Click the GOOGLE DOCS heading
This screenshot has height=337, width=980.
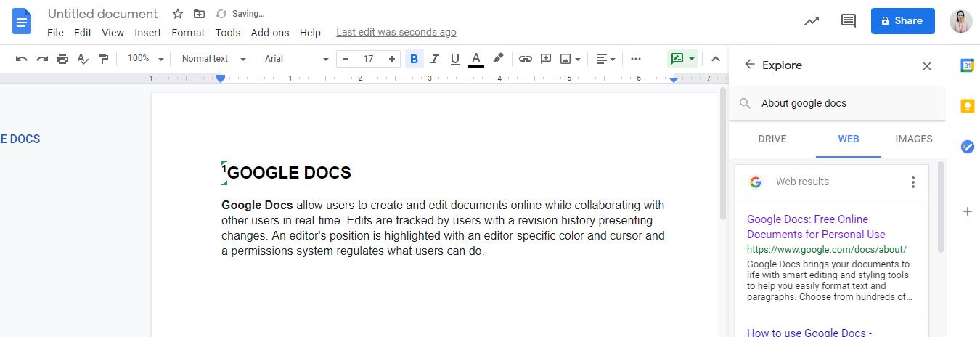[x=289, y=173]
